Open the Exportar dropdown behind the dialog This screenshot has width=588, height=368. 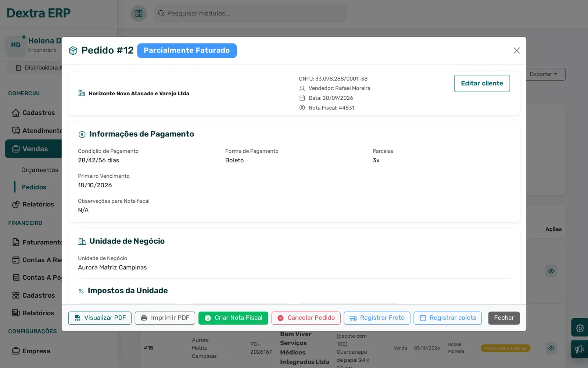click(x=545, y=74)
